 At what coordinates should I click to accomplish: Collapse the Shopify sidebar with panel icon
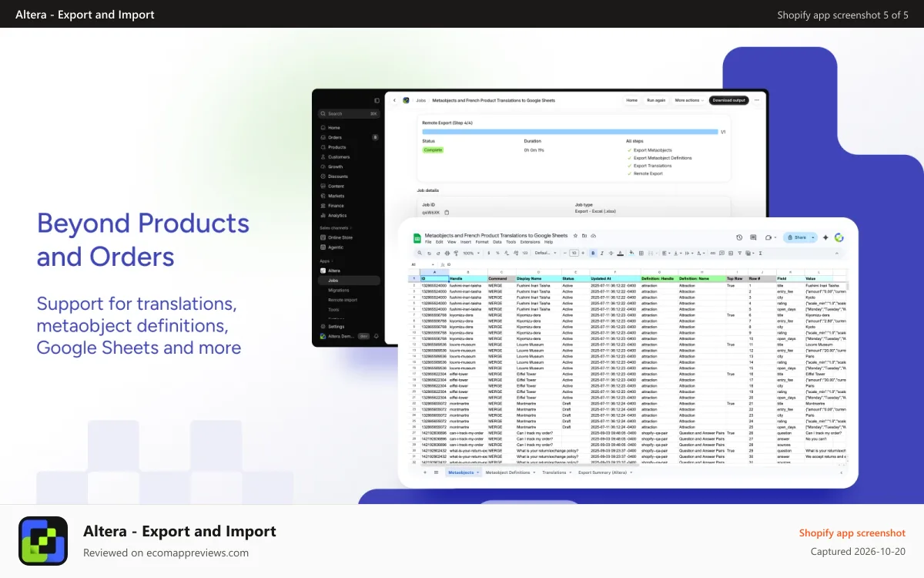click(377, 100)
